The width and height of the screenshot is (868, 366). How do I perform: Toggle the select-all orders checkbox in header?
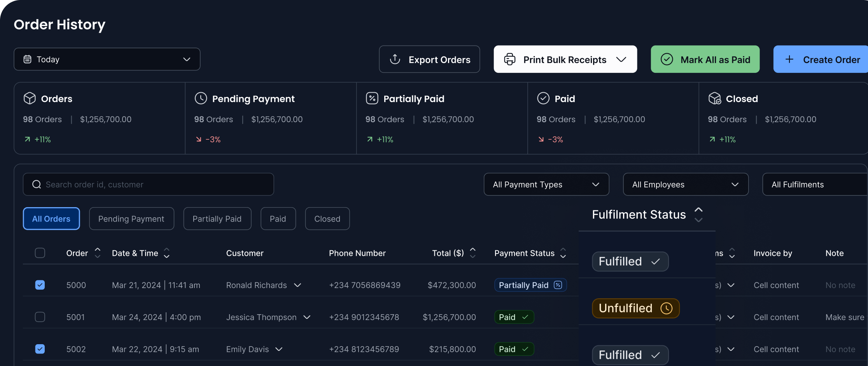pos(40,253)
